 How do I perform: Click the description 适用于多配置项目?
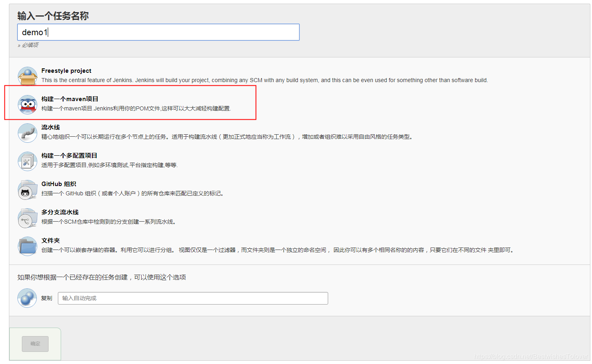[x=110, y=165]
